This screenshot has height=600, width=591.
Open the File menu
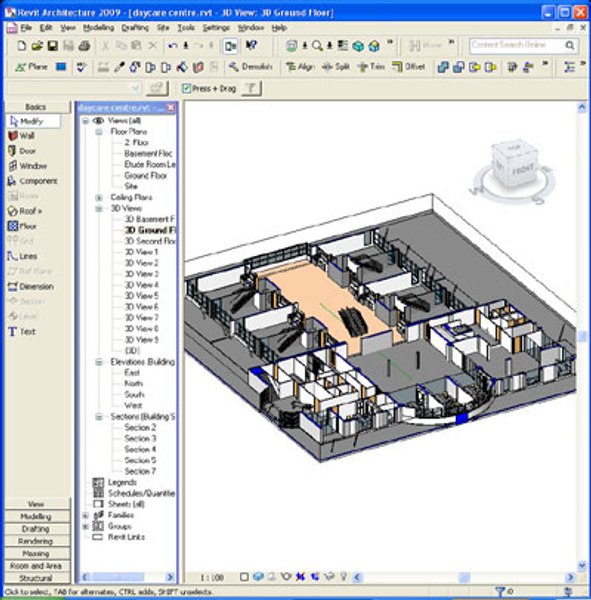click(26, 28)
